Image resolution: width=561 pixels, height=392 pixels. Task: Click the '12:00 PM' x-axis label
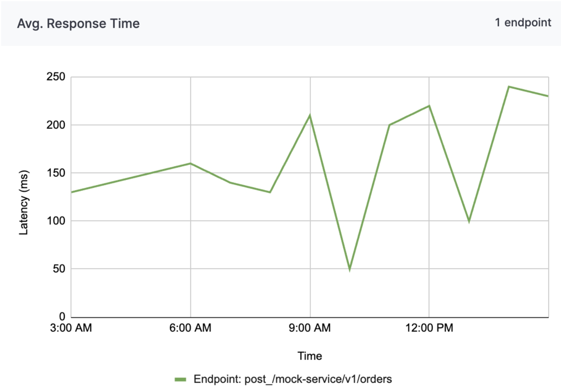tap(429, 328)
